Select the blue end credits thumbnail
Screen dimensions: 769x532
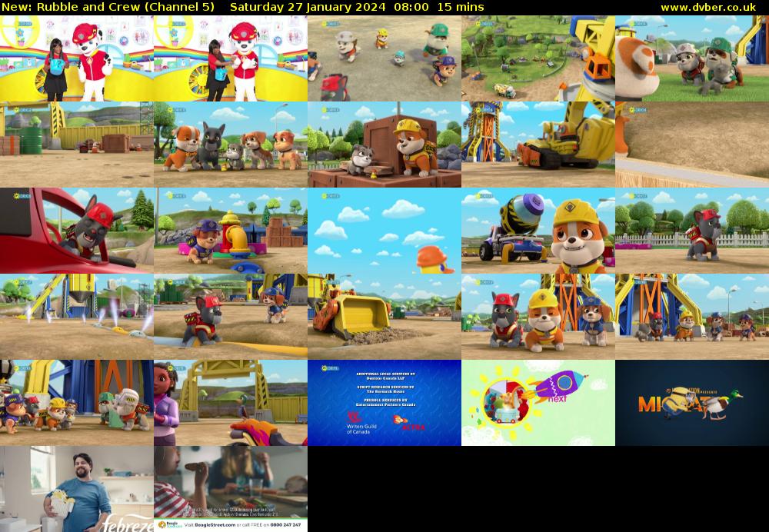pyautogui.click(x=384, y=403)
